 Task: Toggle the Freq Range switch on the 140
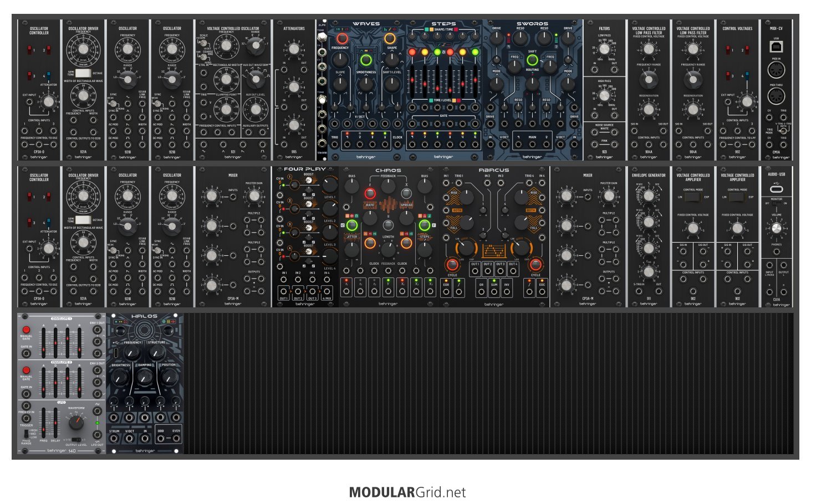click(26, 433)
